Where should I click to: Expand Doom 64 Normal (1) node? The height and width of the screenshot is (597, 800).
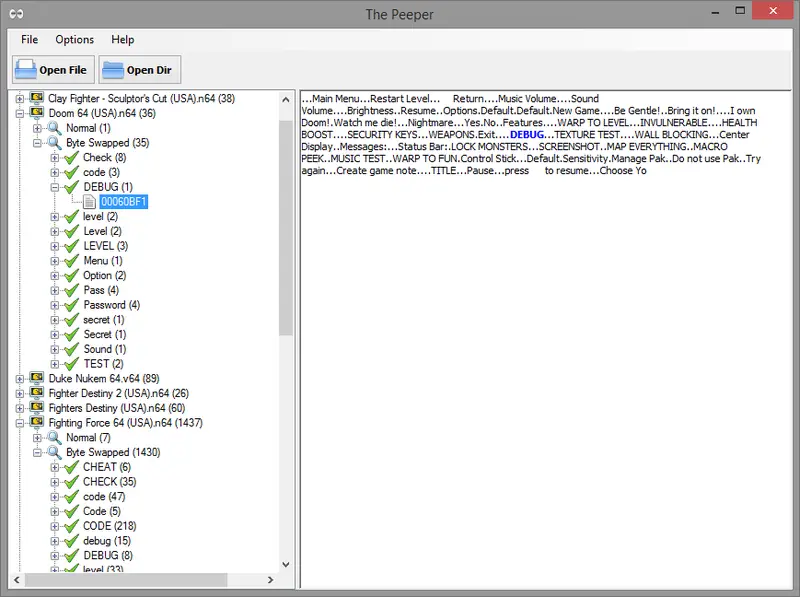point(37,128)
